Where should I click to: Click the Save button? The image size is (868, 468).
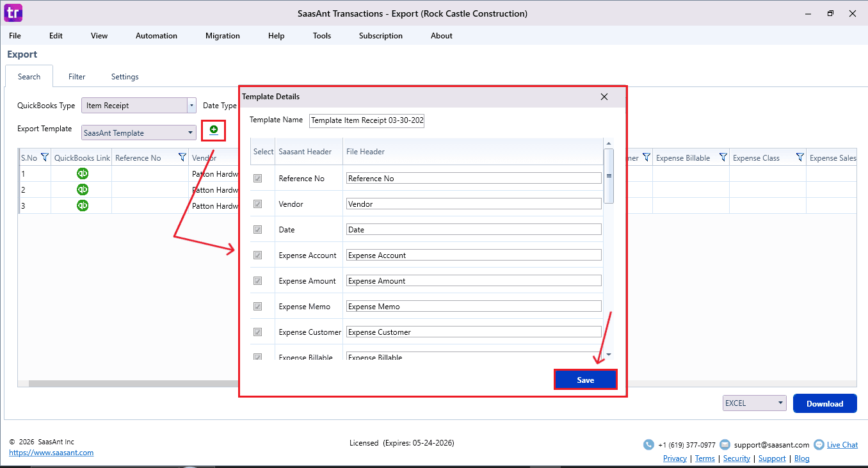(x=586, y=380)
